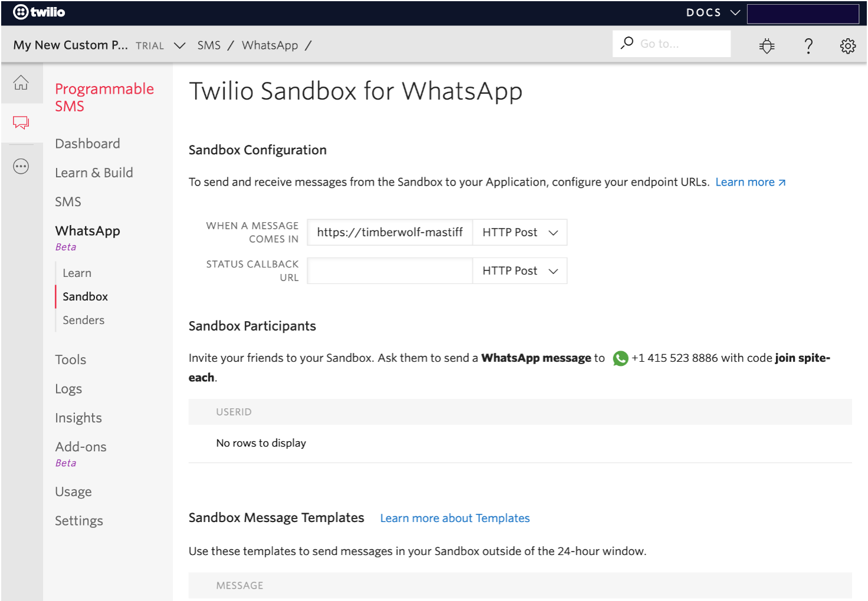
Task: Open more products via the ellipsis circle icon
Action: [x=21, y=166]
